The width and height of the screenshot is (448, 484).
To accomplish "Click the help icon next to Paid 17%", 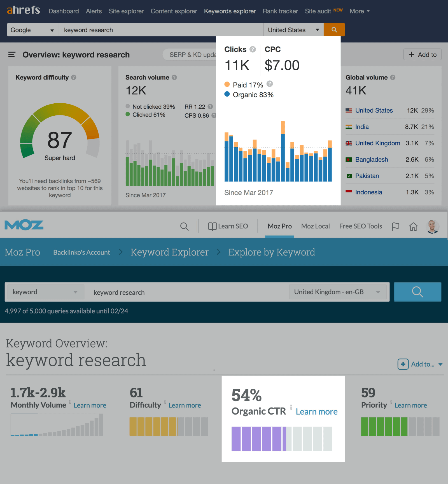I will click(x=270, y=84).
